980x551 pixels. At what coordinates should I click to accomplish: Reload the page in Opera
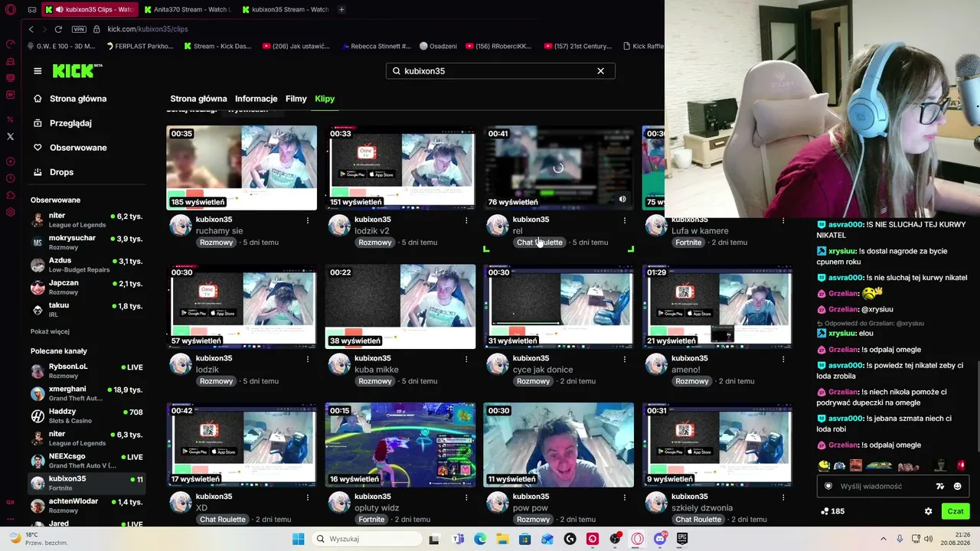tap(58, 29)
